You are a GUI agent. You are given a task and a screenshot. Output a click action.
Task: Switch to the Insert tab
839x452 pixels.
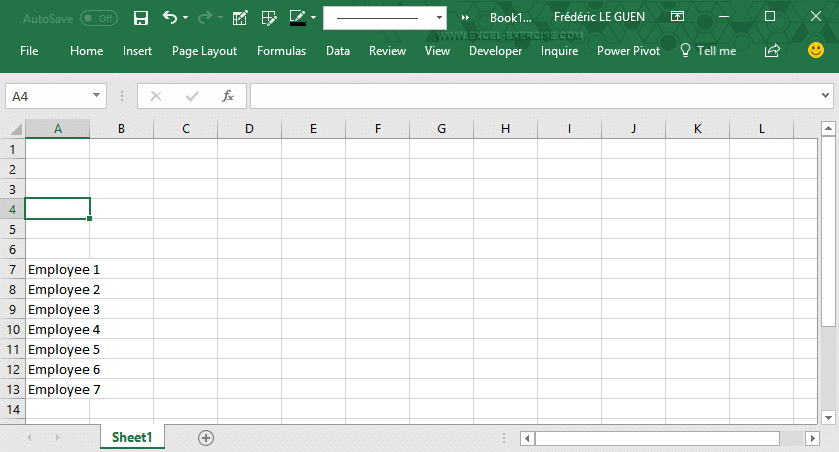click(138, 51)
